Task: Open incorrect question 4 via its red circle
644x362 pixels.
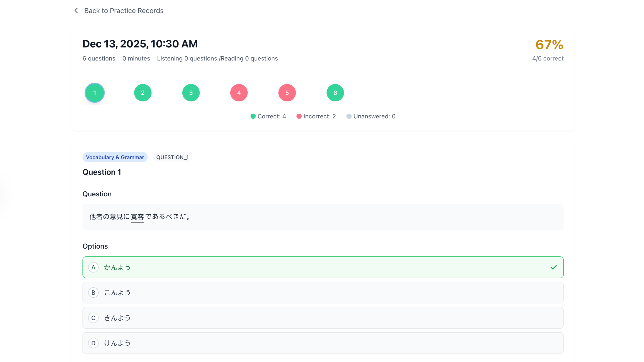Action: click(239, 93)
